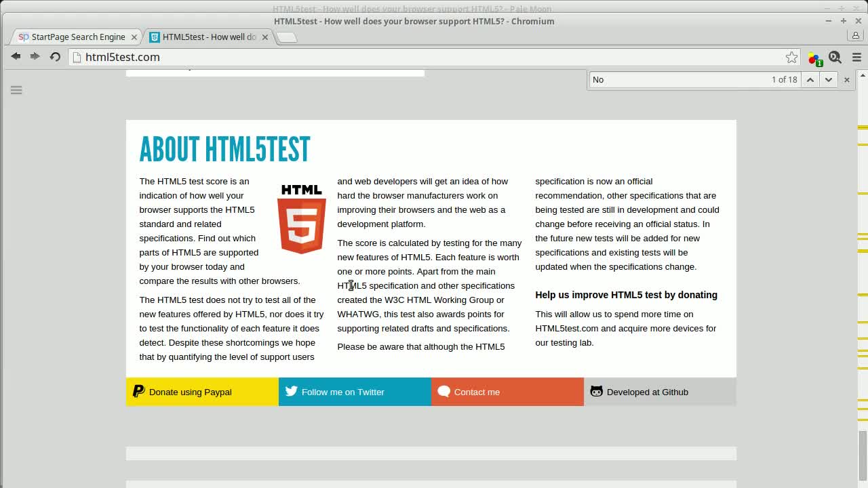
Task: Click the ABOUT HTML5TEST heading
Action: tap(224, 149)
